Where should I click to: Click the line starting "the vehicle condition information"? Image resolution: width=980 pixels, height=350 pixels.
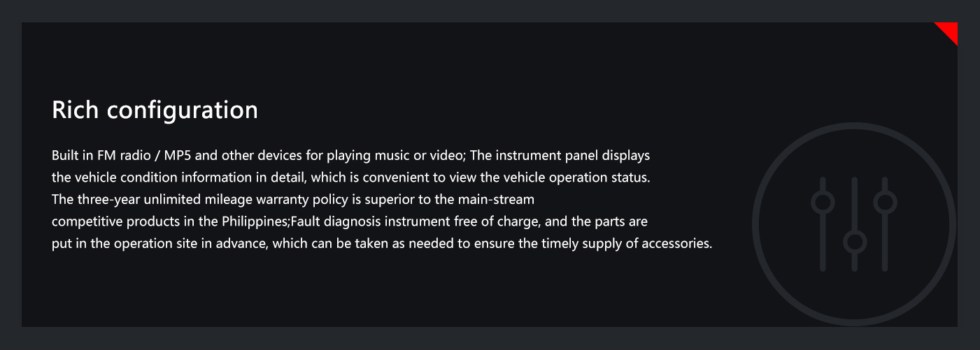coord(351,177)
